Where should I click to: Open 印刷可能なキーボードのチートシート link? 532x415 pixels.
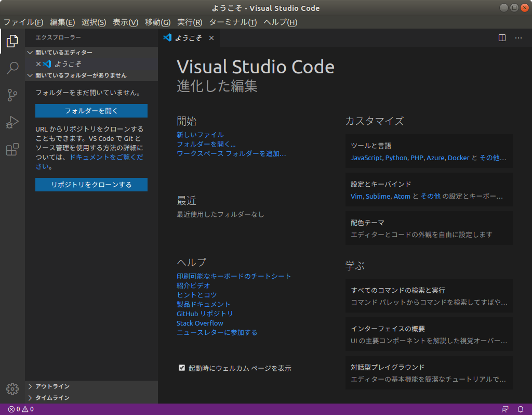pos(233,277)
